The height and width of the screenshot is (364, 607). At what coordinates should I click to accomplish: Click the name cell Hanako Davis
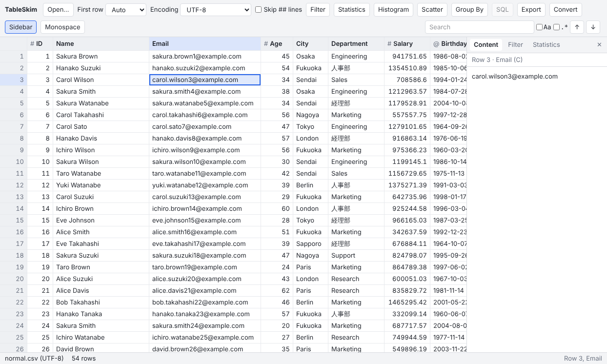pyautogui.click(x=101, y=138)
